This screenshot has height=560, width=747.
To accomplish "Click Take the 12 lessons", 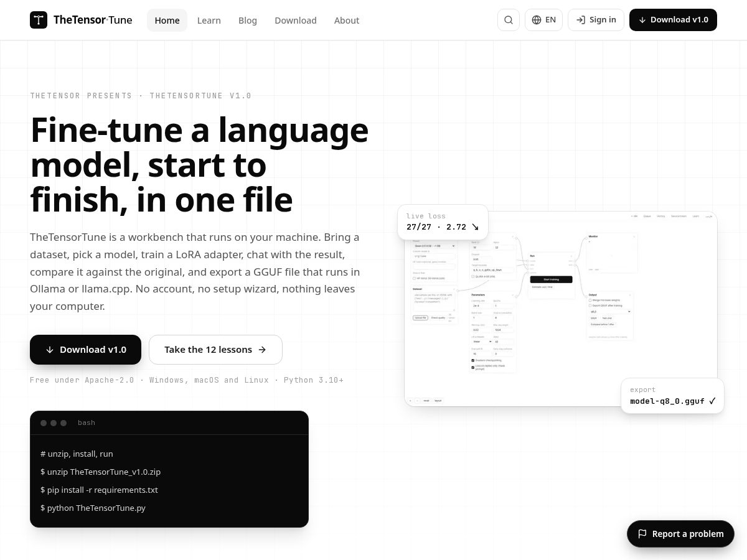I will (x=215, y=350).
